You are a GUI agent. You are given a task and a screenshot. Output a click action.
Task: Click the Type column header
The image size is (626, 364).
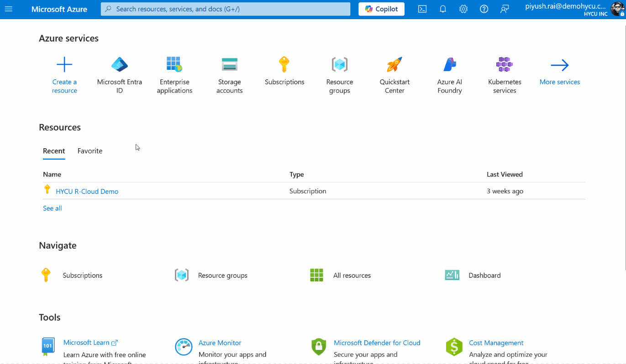297,174
